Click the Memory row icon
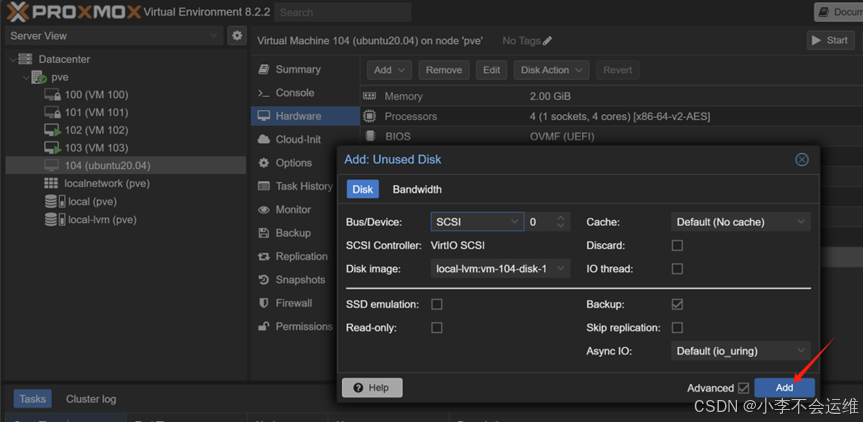The height and width of the screenshot is (422, 863). point(369,96)
